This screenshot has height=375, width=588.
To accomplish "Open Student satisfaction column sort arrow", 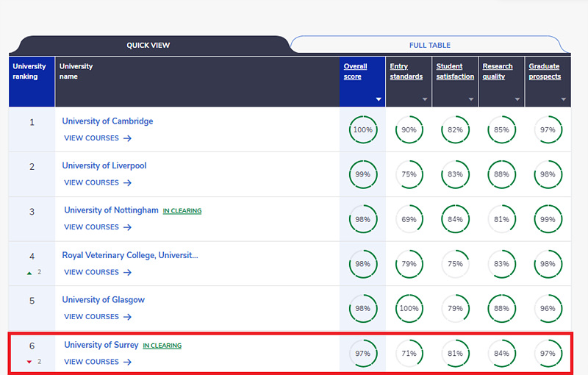I will [x=471, y=99].
